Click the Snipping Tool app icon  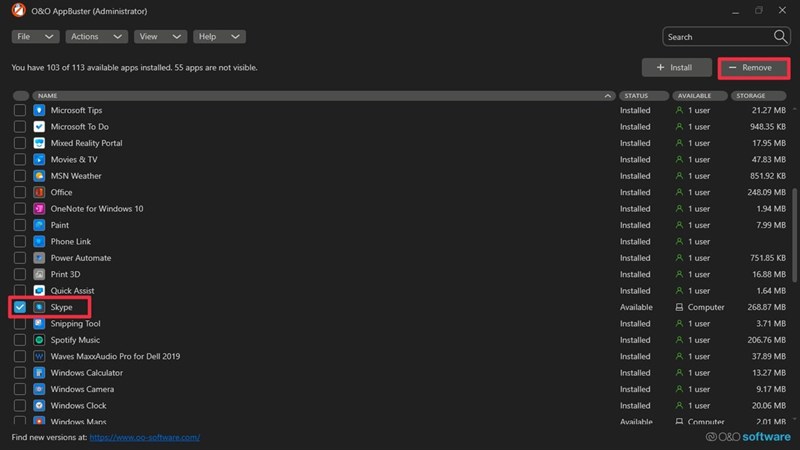(x=39, y=323)
